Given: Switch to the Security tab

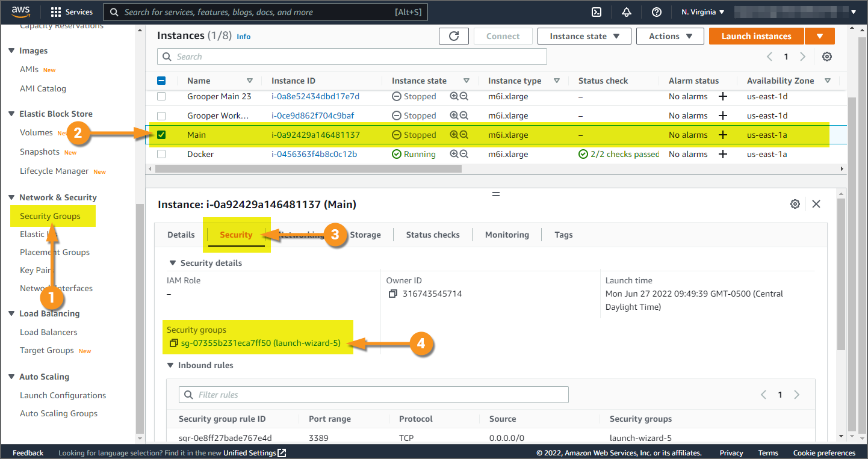Looking at the screenshot, I should (236, 235).
